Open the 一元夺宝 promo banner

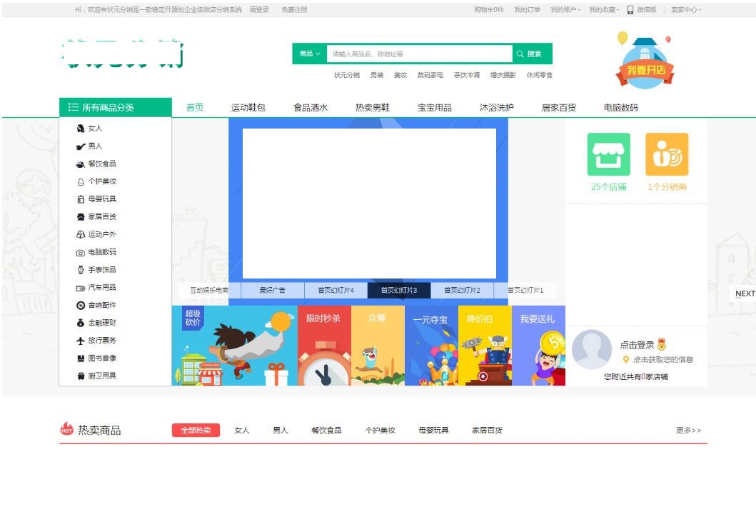click(431, 346)
